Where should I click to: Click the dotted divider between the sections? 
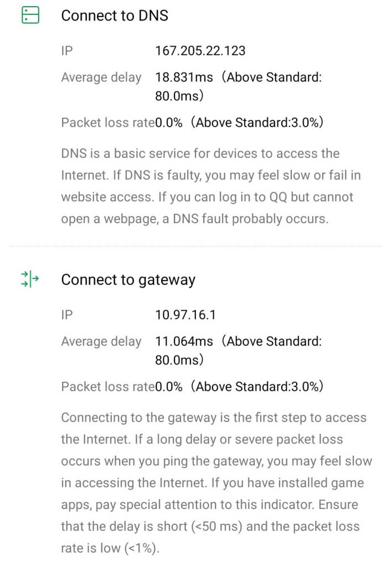[195, 246]
